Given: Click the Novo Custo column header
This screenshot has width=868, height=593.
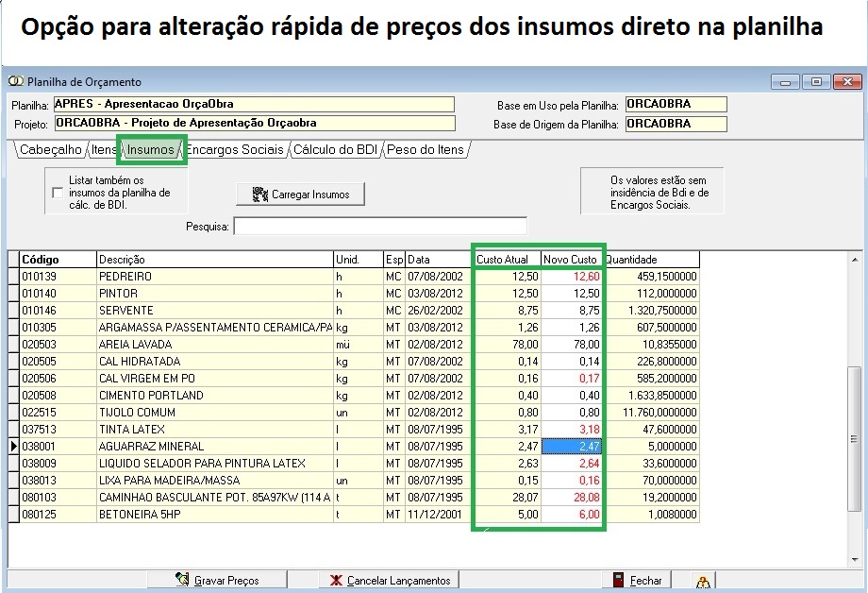Looking at the screenshot, I should [x=571, y=259].
